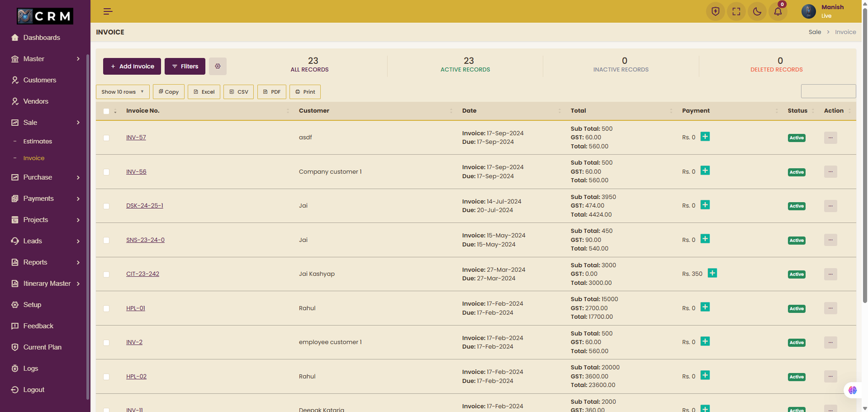Check the INV-57 row checkbox

[x=106, y=138]
